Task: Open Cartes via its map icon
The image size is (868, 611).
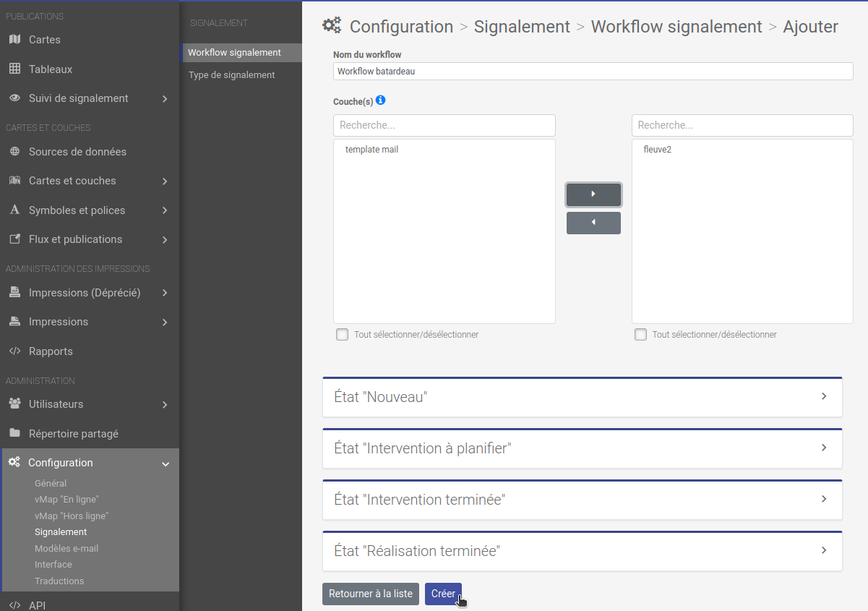Action: [x=14, y=39]
